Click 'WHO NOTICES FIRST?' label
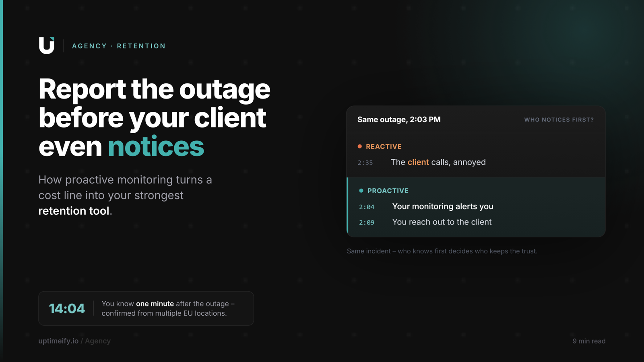Image resolution: width=644 pixels, height=362 pixels. tap(559, 120)
